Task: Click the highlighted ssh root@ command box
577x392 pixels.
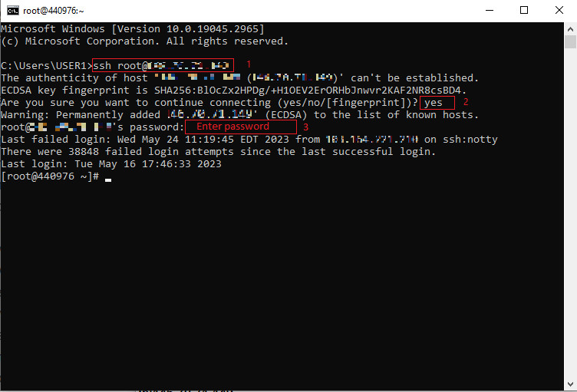Action: tap(163, 65)
